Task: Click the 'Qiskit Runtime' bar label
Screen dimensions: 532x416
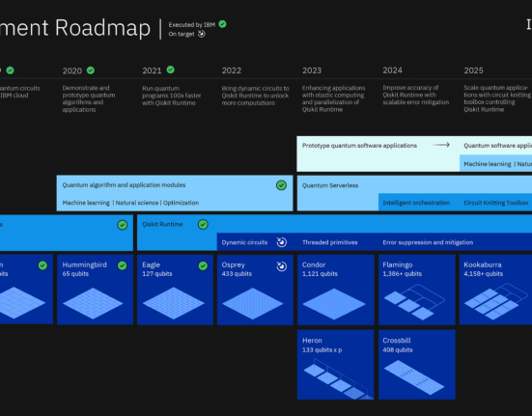Action: coord(162,225)
